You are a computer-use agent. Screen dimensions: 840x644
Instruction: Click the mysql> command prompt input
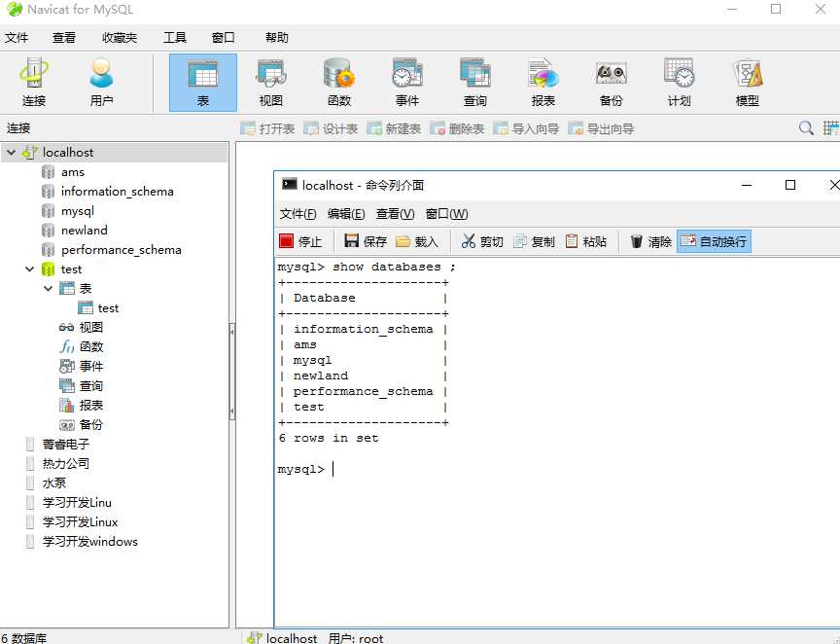pyautogui.click(x=332, y=469)
